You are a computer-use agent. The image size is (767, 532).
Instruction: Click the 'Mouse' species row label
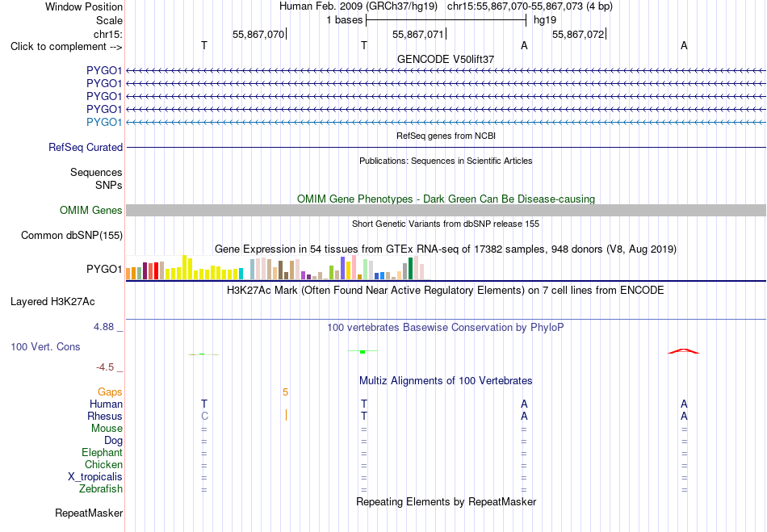pos(107,429)
